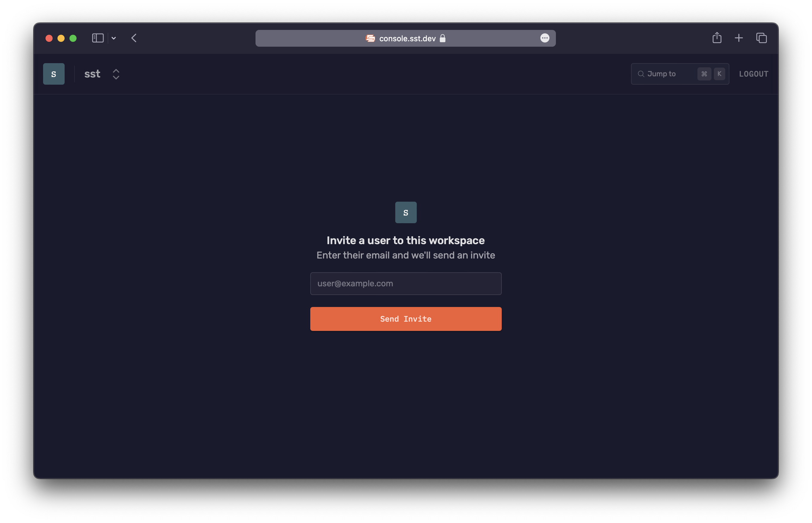Select the console.sst.dev address bar

point(405,38)
